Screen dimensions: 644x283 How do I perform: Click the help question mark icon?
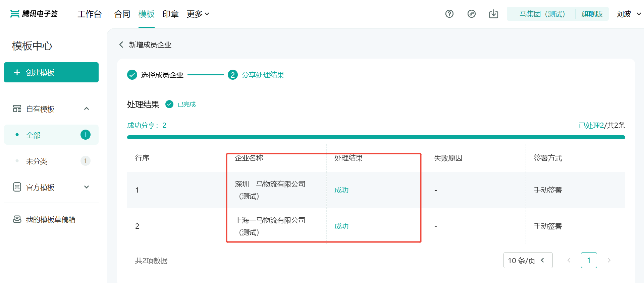click(x=449, y=14)
